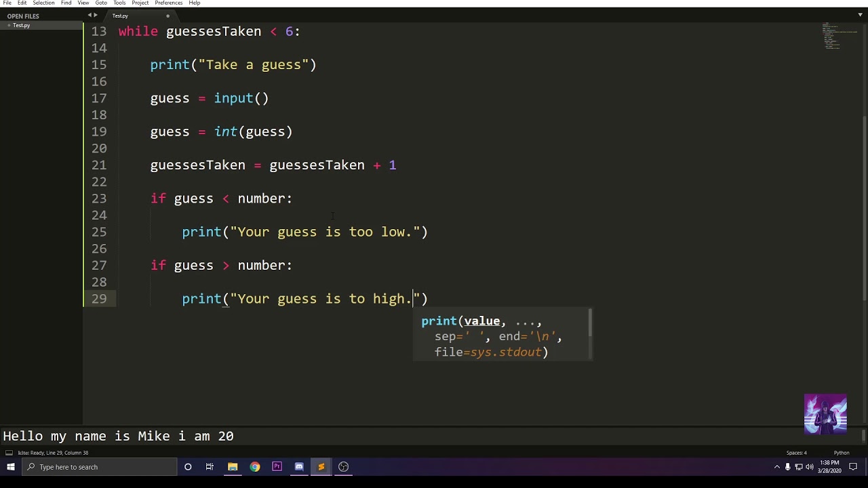Open the File menu
The image size is (868, 488).
tap(7, 3)
